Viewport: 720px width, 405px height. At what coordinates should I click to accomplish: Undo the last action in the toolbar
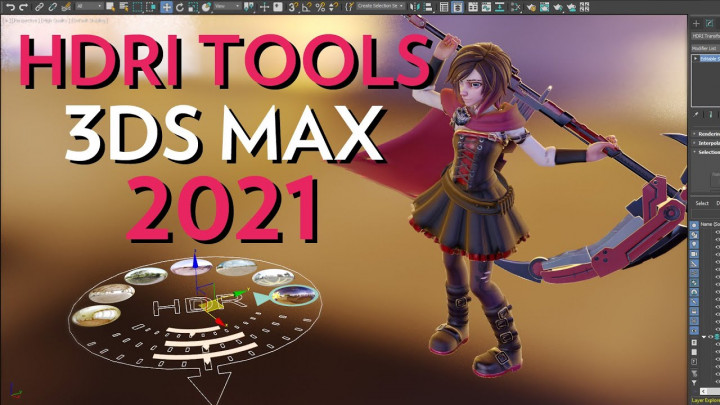tap(10, 7)
